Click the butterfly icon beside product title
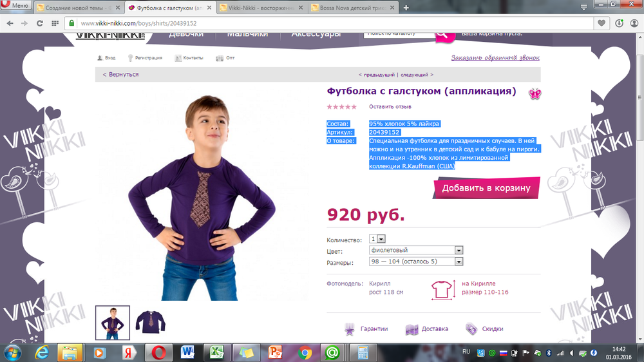This screenshot has height=362, width=644. tap(535, 93)
